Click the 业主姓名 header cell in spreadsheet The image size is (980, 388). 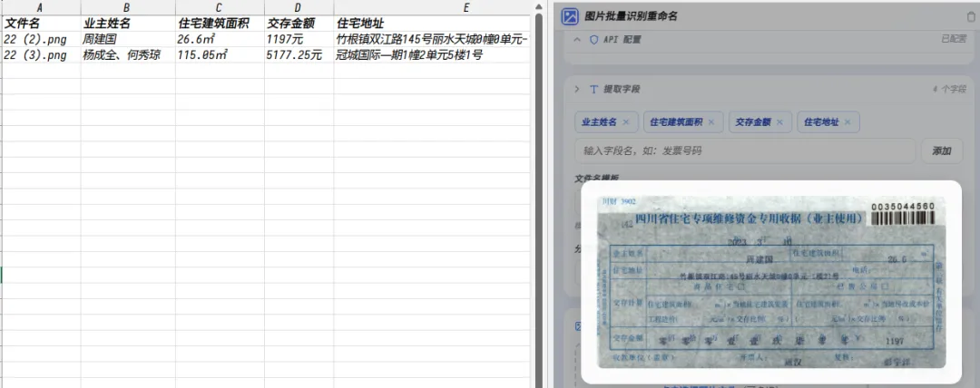128,24
